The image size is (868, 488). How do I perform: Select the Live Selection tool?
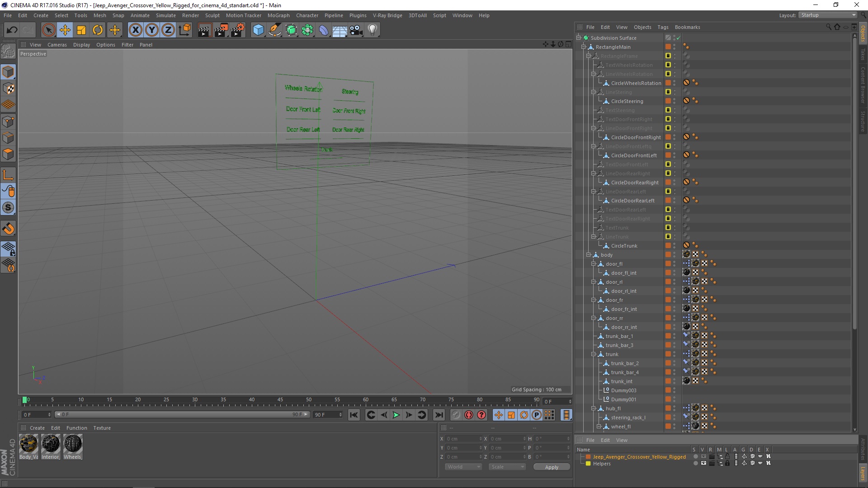pyautogui.click(x=48, y=30)
